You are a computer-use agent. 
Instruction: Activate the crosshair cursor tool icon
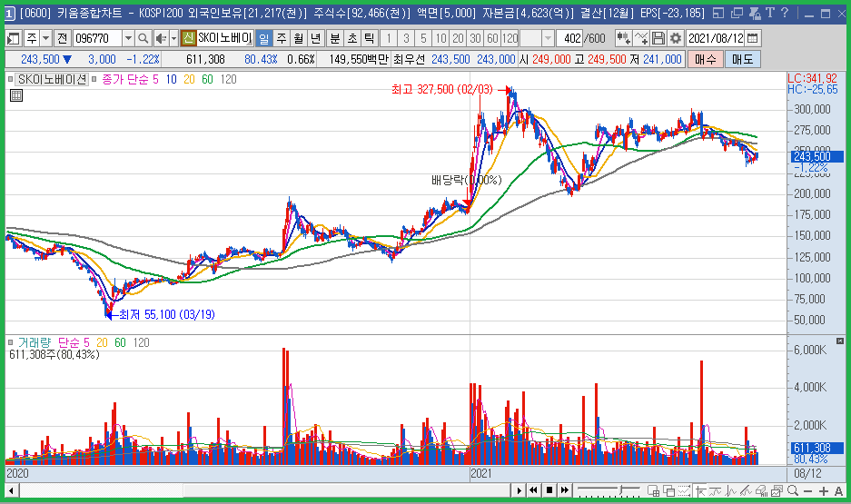700,491
